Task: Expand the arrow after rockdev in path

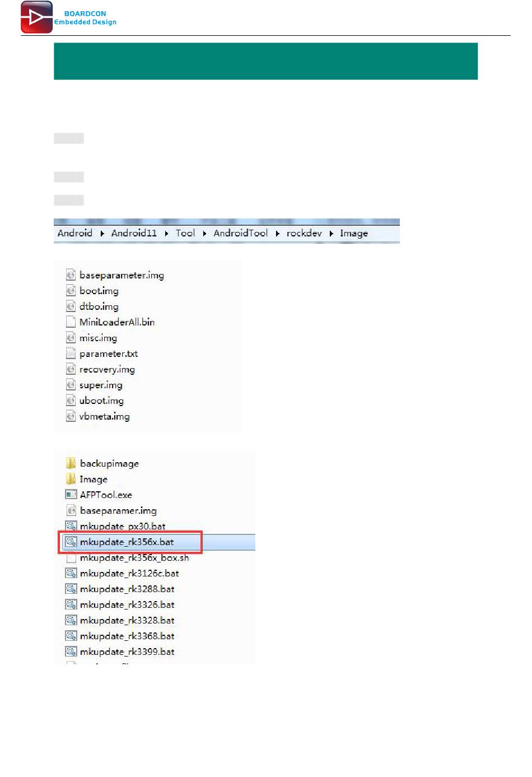Action: coord(331,234)
